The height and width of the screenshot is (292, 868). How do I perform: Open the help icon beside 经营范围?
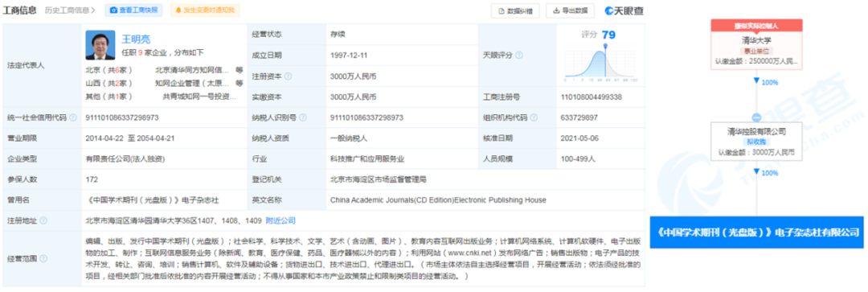[x=43, y=259]
